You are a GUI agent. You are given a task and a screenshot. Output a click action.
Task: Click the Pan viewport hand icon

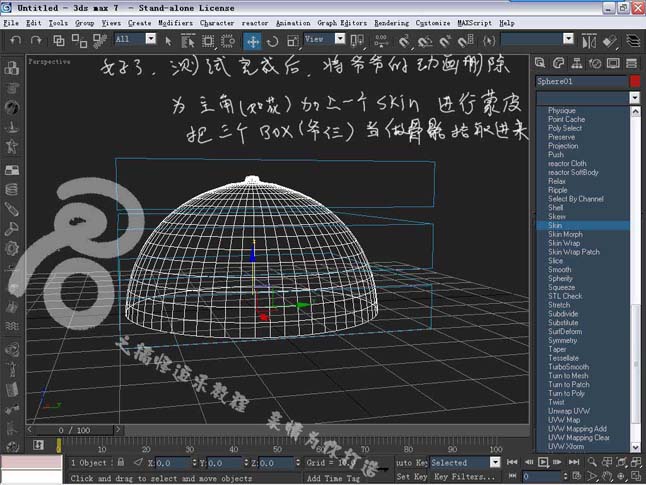tap(606, 476)
